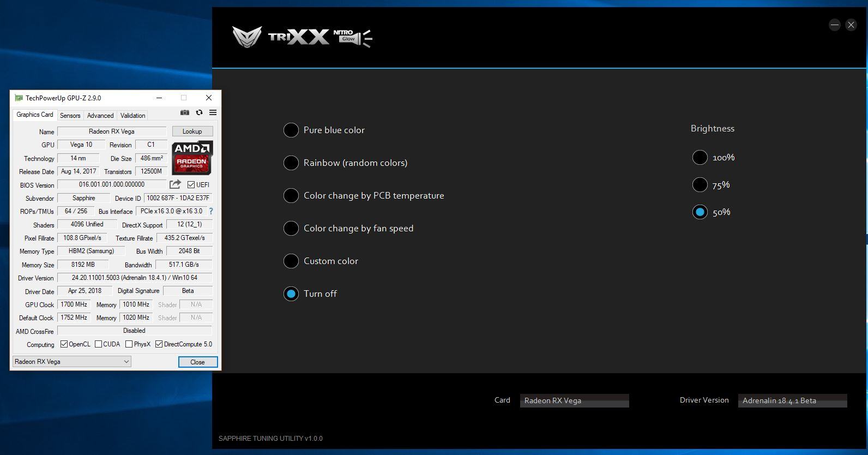This screenshot has width=868, height=455.
Task: Toggle the UEFI checkbox
Action: 191,185
